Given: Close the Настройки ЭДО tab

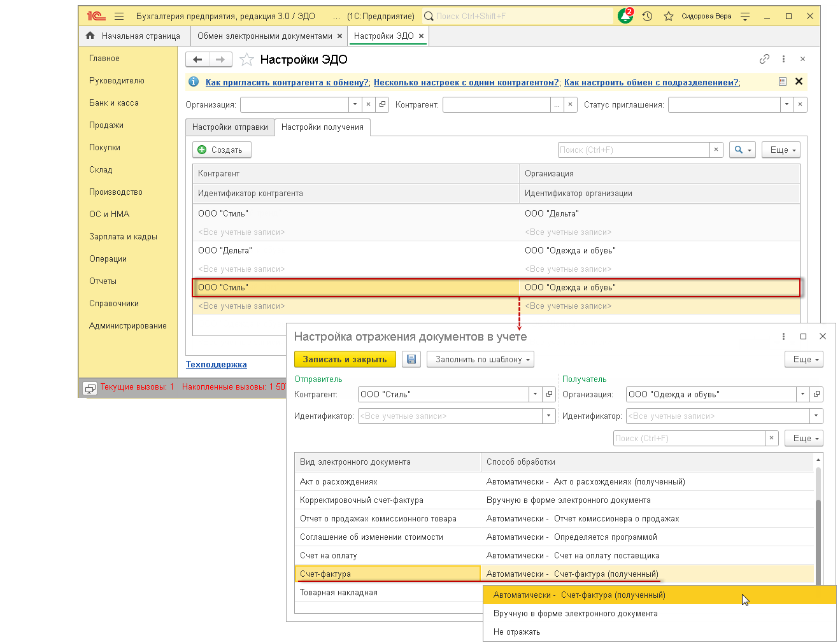Looking at the screenshot, I should point(421,36).
